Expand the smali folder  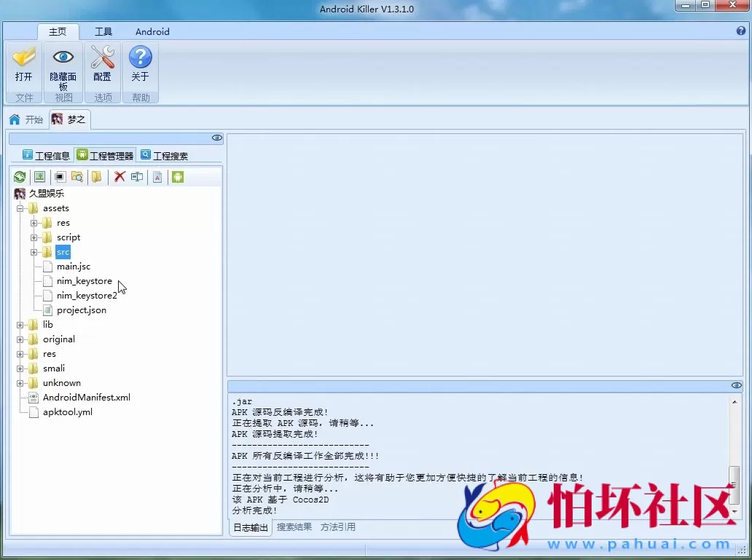22,368
